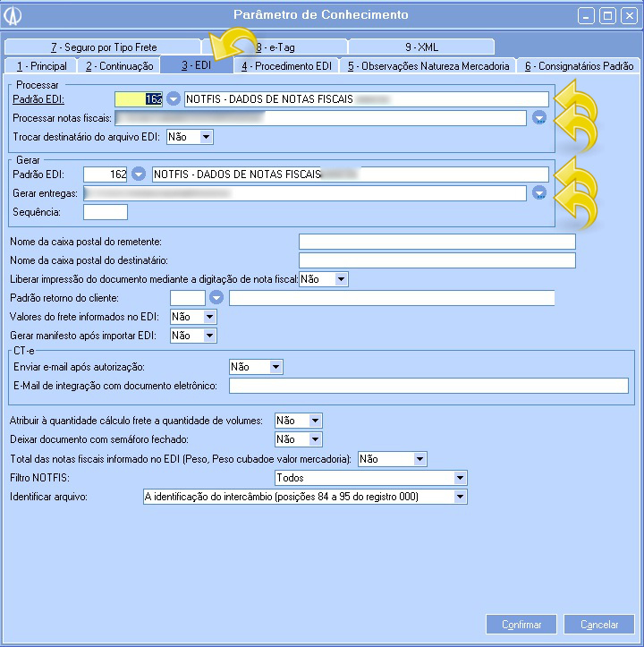Open the Filtro NOTFIS dropdown
Viewport: 644px width, 647px height.
pos(460,478)
